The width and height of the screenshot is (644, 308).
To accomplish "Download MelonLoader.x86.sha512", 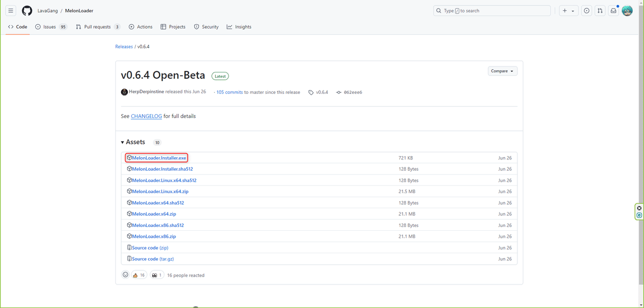I will pyautogui.click(x=158, y=225).
